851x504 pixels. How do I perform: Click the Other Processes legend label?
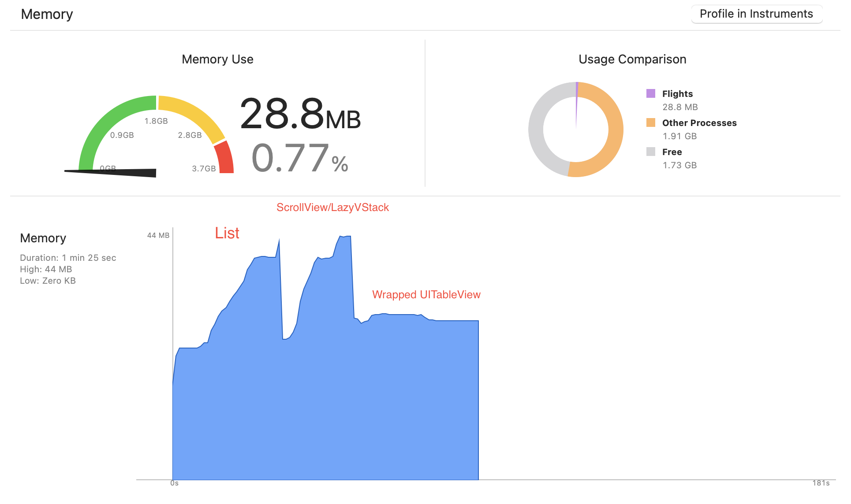click(699, 123)
